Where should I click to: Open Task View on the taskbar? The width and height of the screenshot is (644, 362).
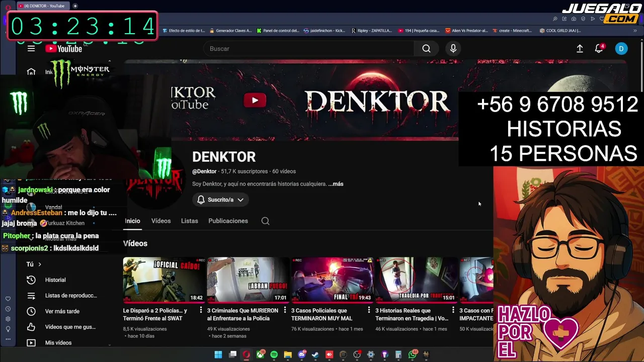[232, 354]
